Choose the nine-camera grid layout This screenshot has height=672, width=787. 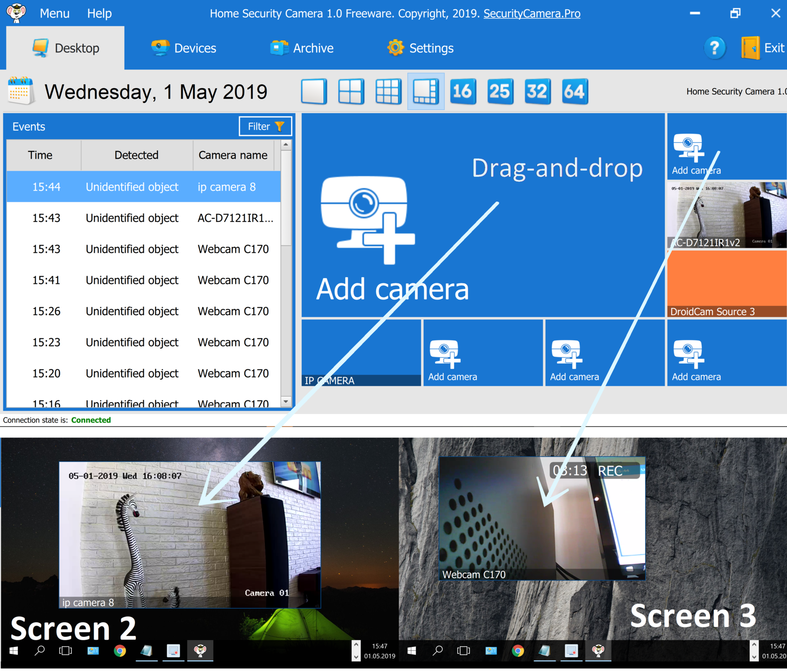click(388, 91)
